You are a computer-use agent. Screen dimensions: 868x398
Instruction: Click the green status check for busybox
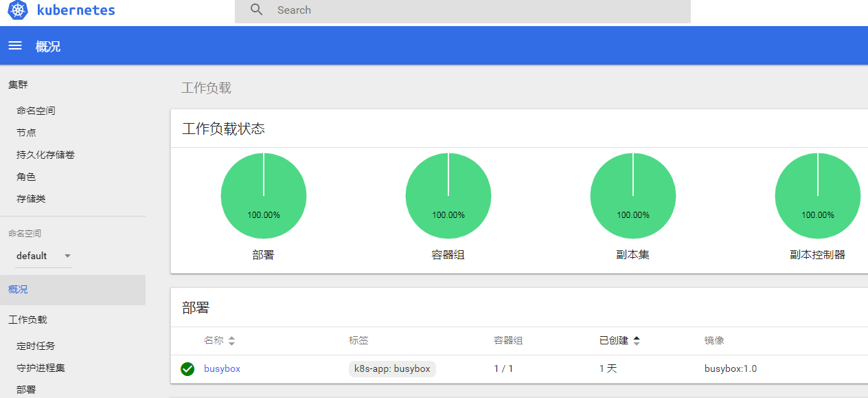[x=187, y=369]
